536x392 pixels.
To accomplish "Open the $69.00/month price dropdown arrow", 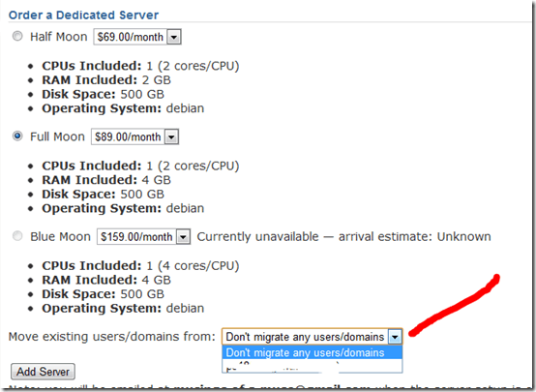I will point(173,37).
